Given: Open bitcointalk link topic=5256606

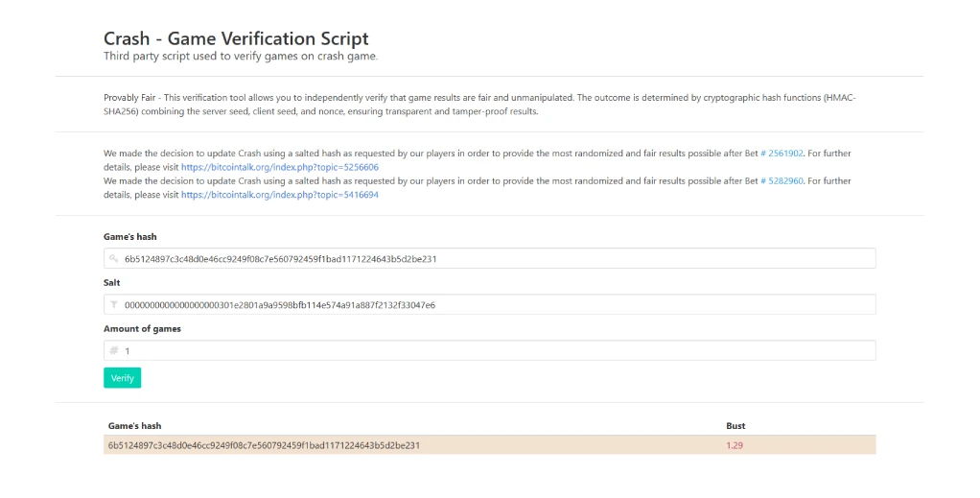Looking at the screenshot, I should tap(279, 167).
